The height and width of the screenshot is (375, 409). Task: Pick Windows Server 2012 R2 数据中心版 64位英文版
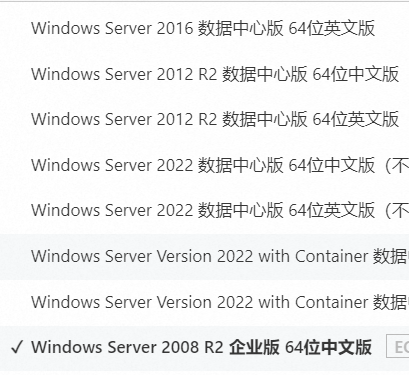point(204,119)
